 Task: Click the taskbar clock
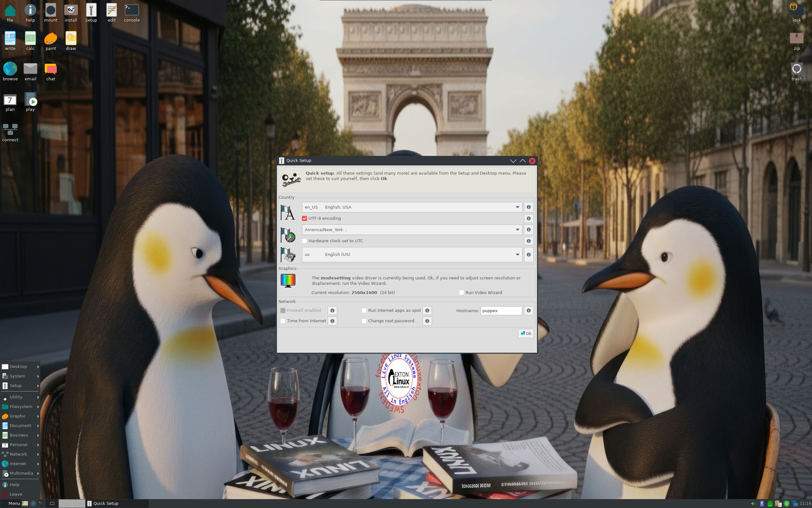(x=805, y=503)
